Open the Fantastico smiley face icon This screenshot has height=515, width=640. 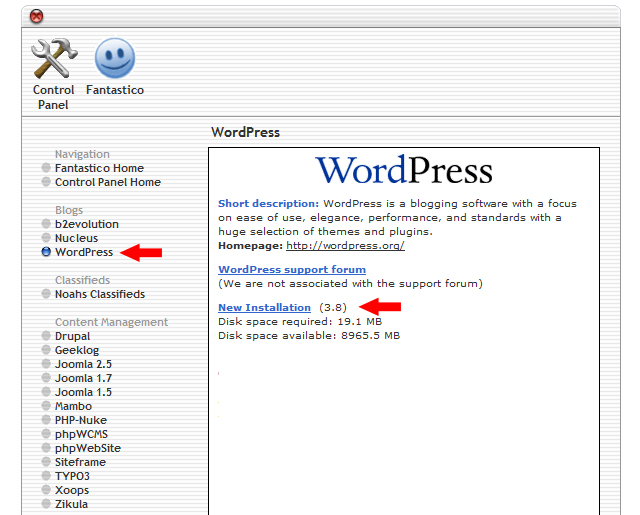[x=115, y=58]
